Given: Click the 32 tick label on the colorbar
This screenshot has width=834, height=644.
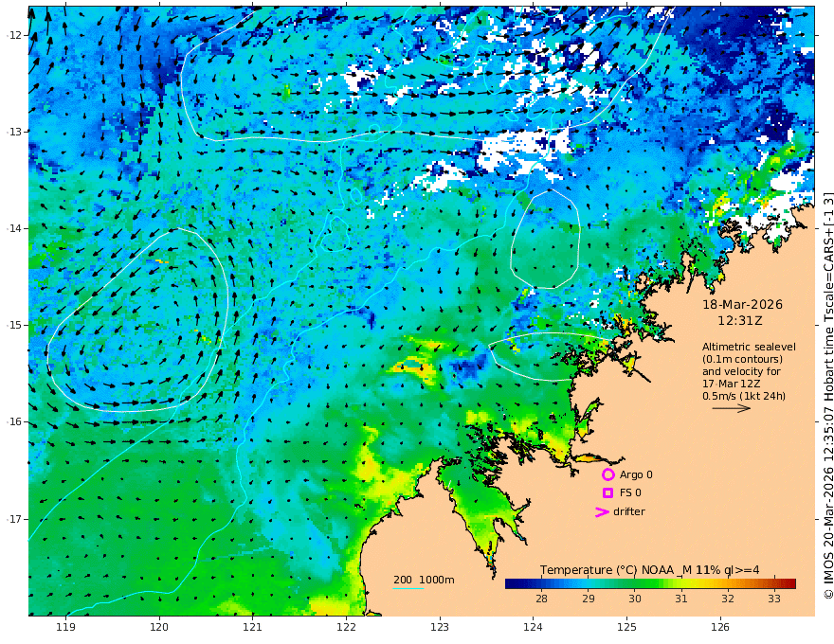Looking at the screenshot, I should pos(728,599).
